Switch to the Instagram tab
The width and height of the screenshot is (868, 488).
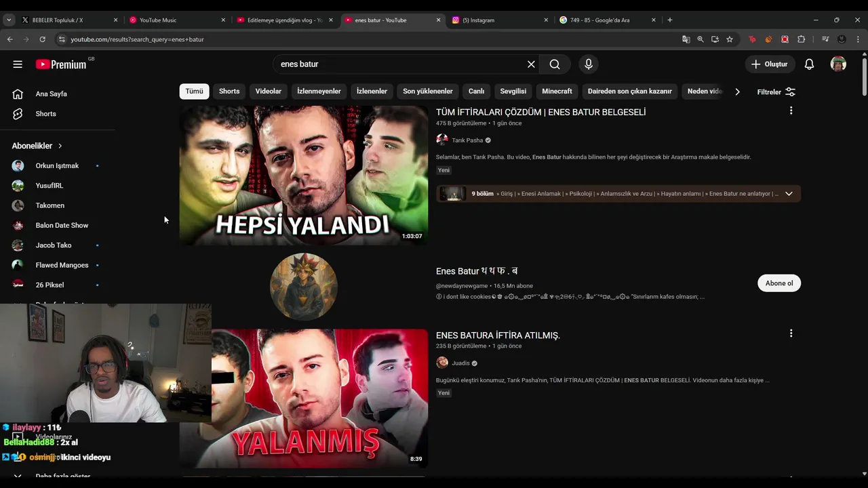(x=499, y=20)
